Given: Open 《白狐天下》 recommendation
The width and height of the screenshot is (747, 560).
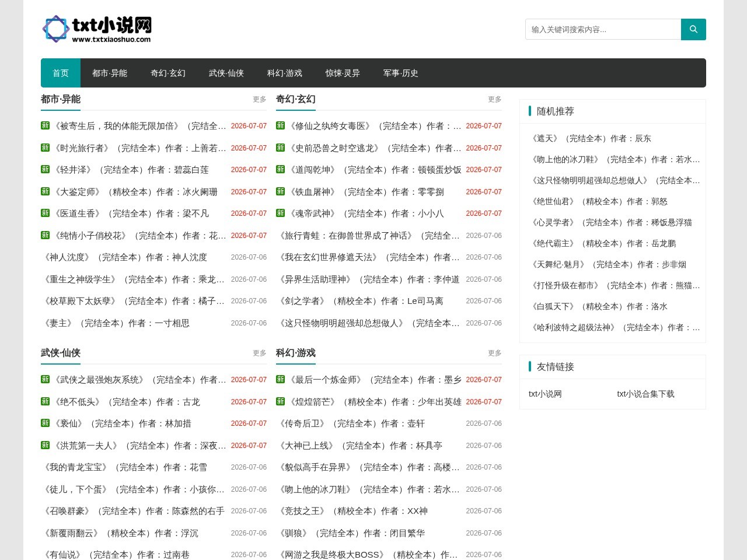Looking at the screenshot, I should pyautogui.click(x=598, y=306).
